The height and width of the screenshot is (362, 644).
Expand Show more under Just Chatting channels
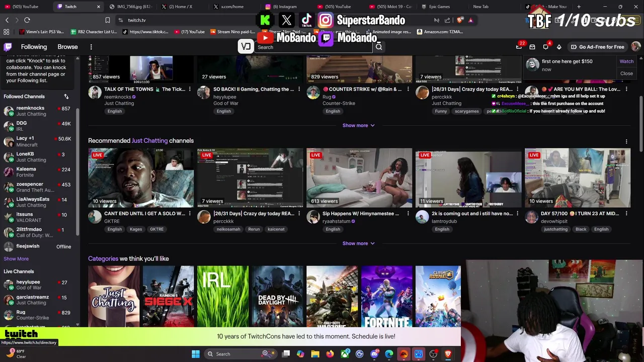tap(358, 243)
